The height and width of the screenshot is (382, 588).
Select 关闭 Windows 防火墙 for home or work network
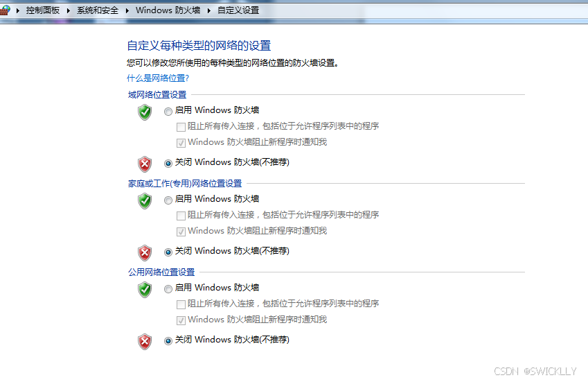pyautogui.click(x=168, y=252)
